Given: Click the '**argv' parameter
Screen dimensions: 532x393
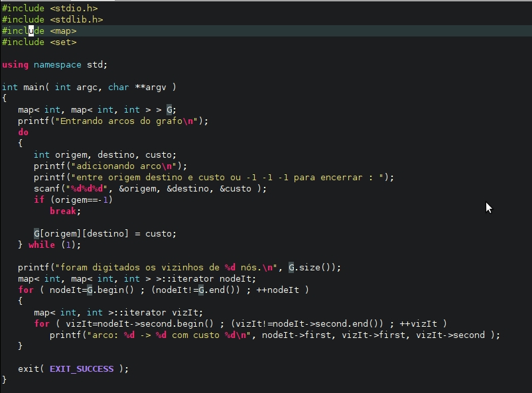Looking at the screenshot, I should (151, 87).
